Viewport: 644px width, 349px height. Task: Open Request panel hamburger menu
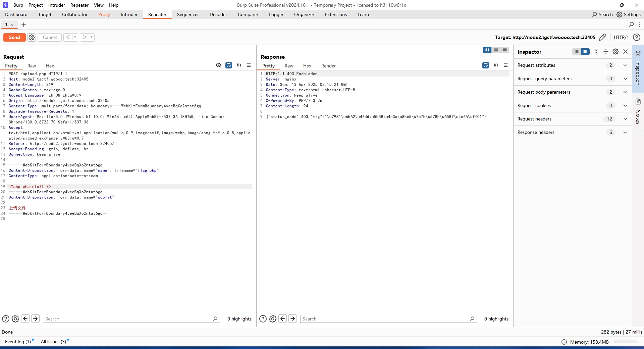pos(249,65)
